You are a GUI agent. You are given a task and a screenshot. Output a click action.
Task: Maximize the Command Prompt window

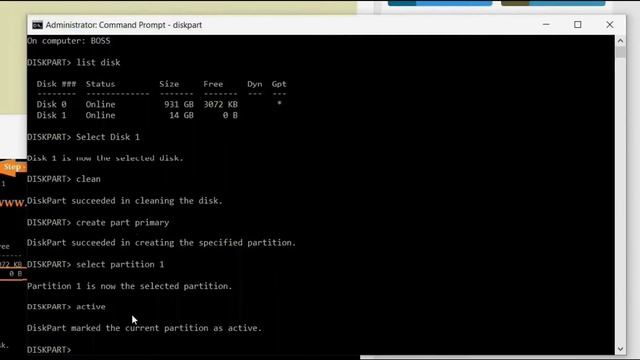tap(578, 24)
